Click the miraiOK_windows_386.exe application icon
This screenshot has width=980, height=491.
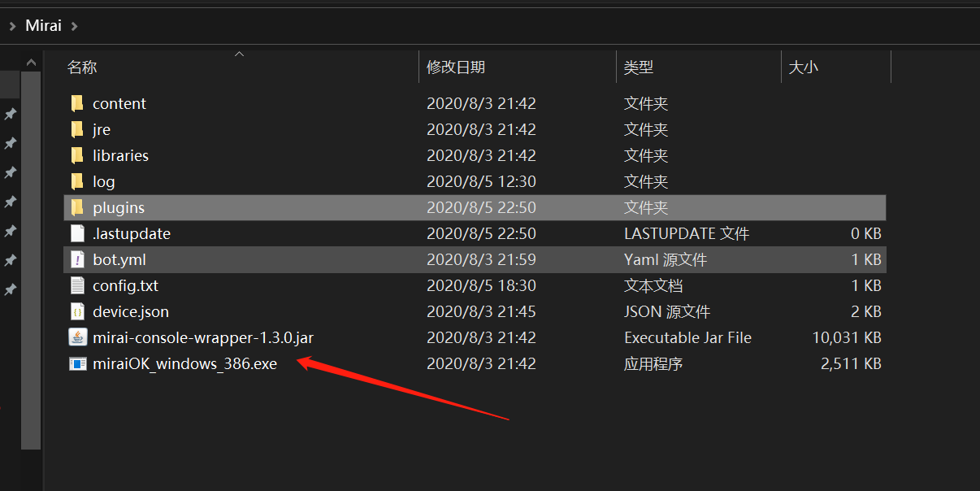pyautogui.click(x=77, y=363)
